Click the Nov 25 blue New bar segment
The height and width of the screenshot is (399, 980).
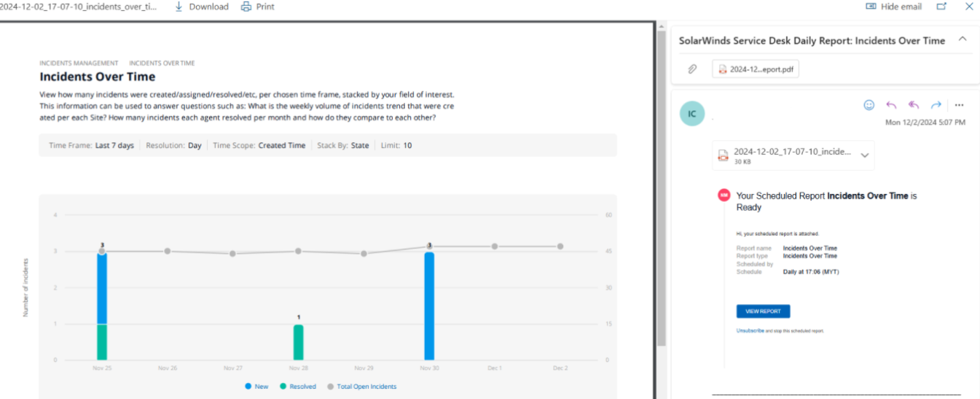click(x=102, y=287)
